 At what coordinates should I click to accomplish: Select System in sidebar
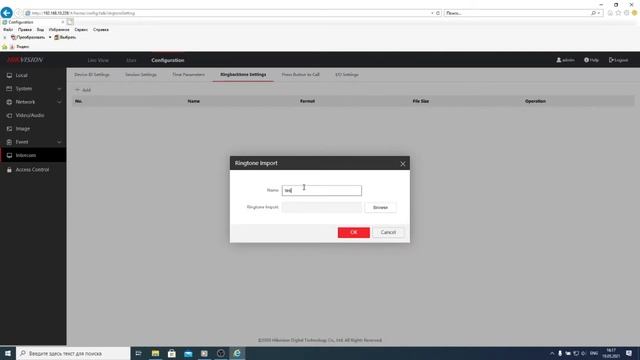point(33,89)
